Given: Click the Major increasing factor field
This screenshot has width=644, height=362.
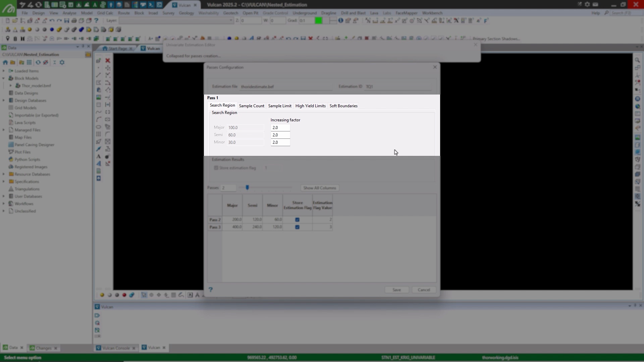Looking at the screenshot, I should click(x=280, y=128).
